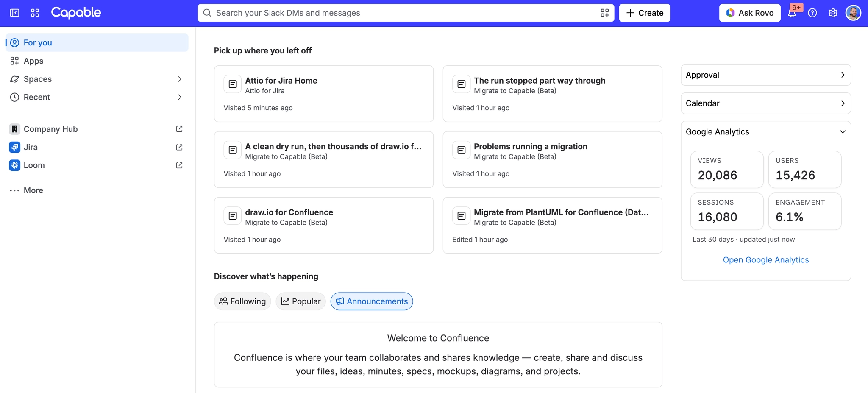
Task: Open draw.io for Confluence page
Action: click(x=324, y=226)
